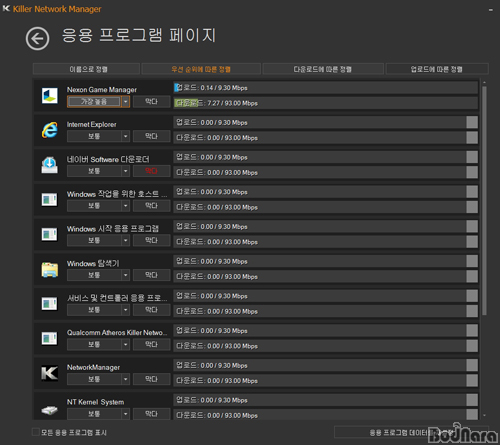Block NT Kernel System with 막다 button
500x445 pixels.
click(151, 414)
